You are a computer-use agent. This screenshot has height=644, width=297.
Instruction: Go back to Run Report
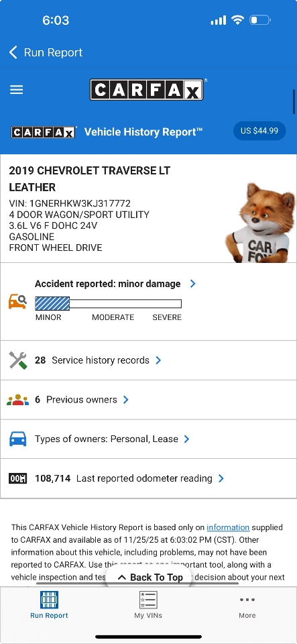click(x=46, y=52)
